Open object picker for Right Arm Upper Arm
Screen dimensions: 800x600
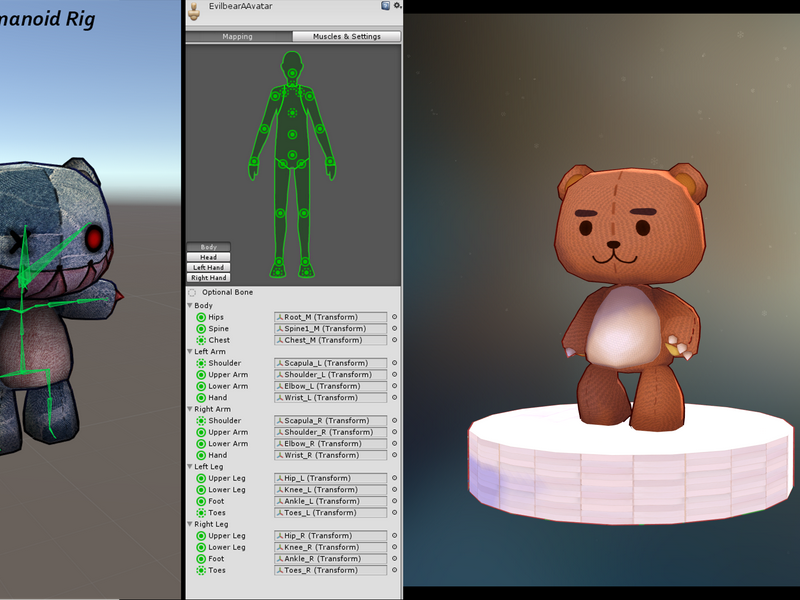394,432
